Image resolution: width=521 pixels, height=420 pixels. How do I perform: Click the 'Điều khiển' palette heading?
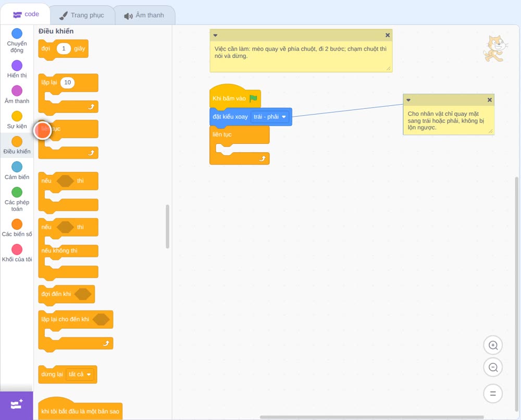(x=56, y=31)
